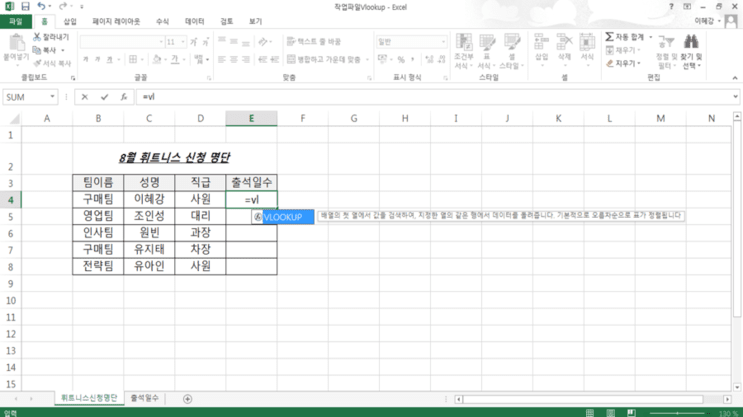
Task: Click the Save icon in quick access toolbar
Action: tap(25, 6)
